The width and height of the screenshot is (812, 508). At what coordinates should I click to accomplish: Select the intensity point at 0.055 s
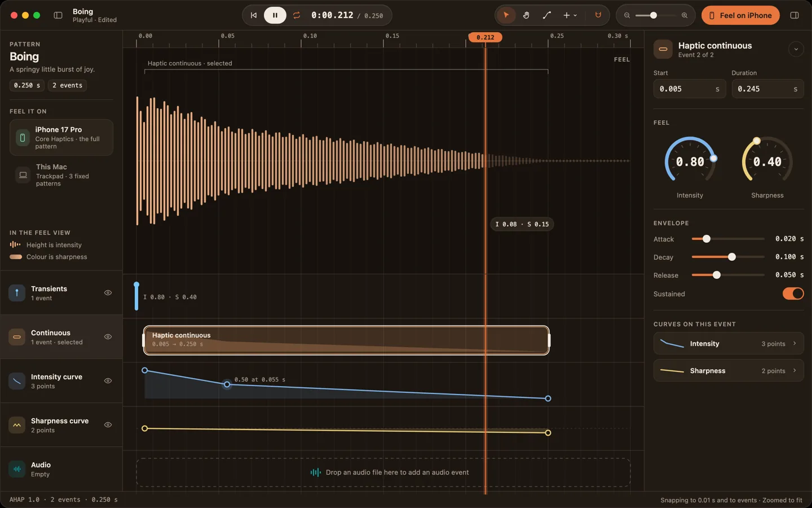[227, 384]
